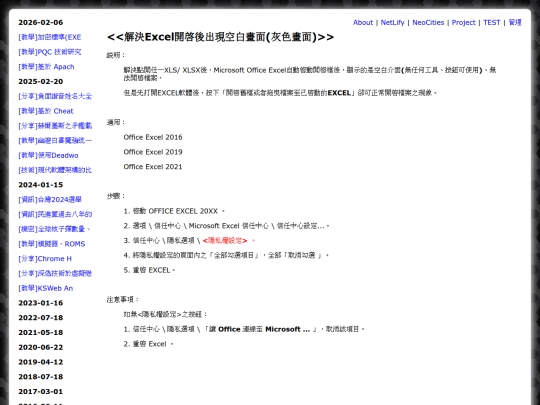Screen dimensions: 540x405
Task: Open the Project link
Action: [x=464, y=22]
